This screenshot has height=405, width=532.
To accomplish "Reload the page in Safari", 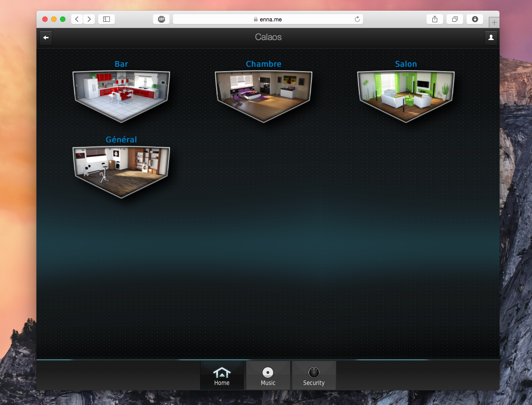I will tap(357, 19).
